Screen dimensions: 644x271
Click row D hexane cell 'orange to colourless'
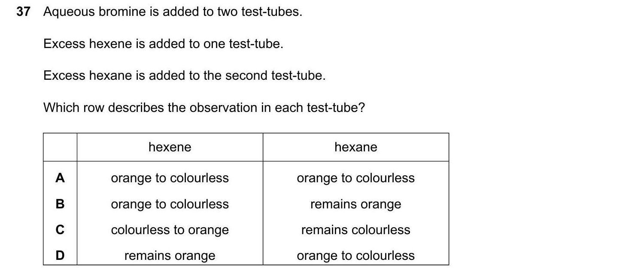point(355,256)
